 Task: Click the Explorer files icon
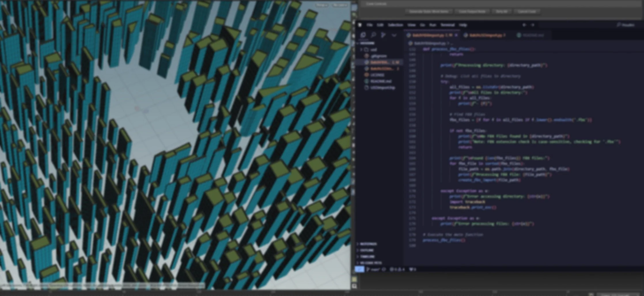tap(363, 35)
